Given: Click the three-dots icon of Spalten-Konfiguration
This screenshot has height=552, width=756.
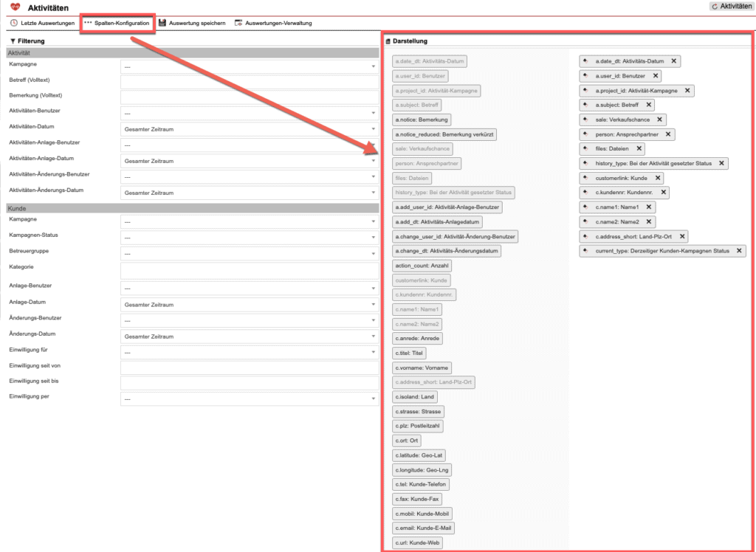Looking at the screenshot, I should tap(86, 23).
